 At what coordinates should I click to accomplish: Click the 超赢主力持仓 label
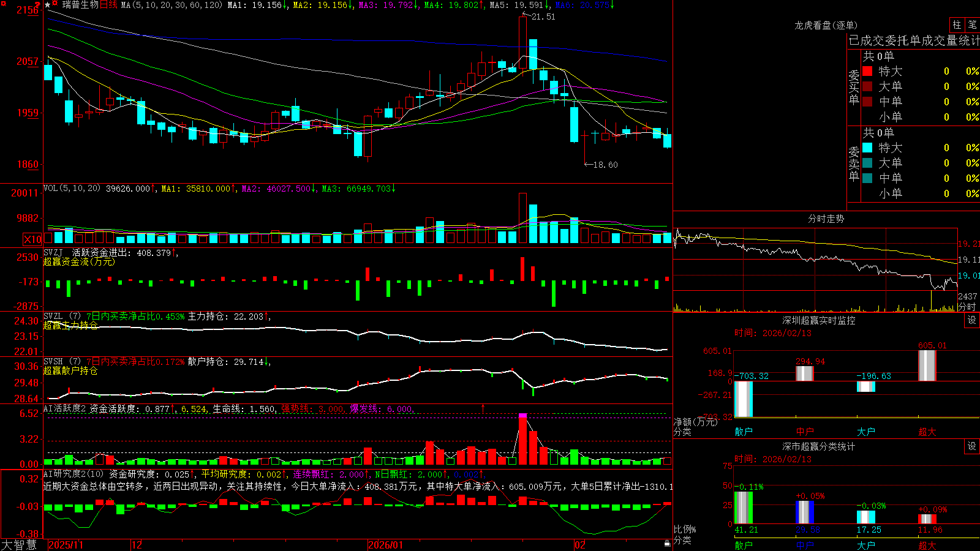click(x=70, y=325)
